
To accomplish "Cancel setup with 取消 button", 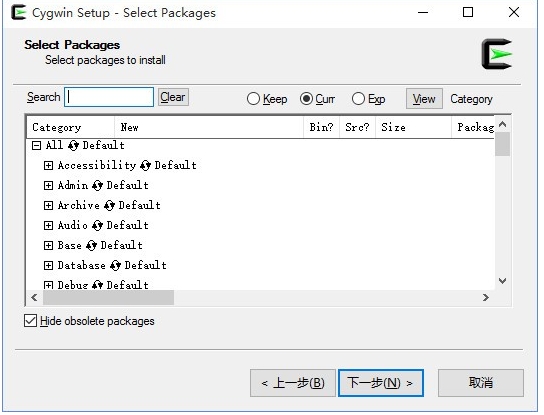I will click(481, 383).
